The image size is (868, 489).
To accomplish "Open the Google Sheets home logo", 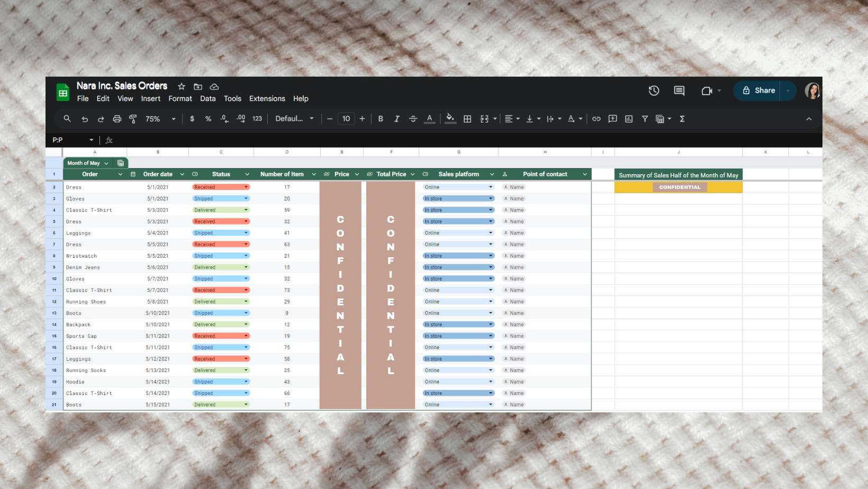I will [x=63, y=93].
